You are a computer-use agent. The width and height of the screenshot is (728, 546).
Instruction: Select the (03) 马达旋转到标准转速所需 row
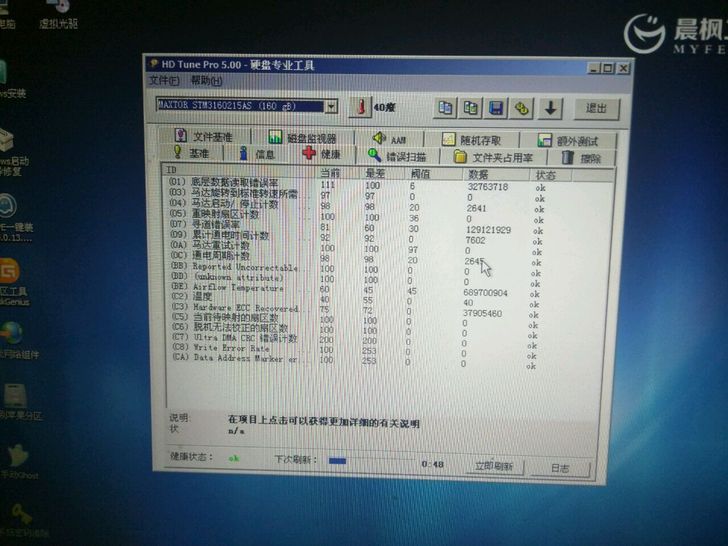(x=357, y=195)
